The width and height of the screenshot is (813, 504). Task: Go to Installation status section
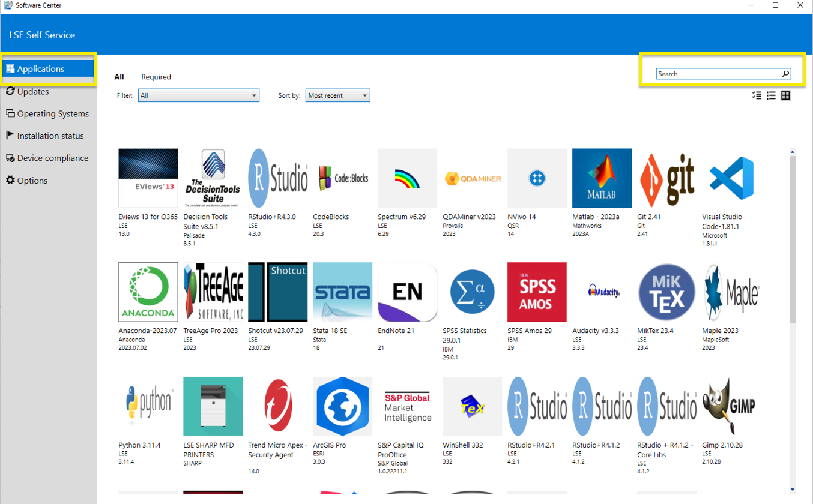(50, 136)
